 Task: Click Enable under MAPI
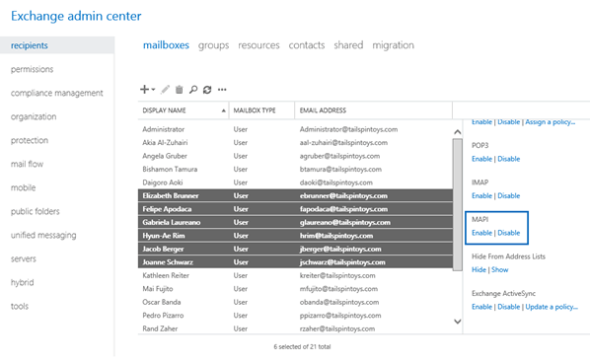pos(482,233)
